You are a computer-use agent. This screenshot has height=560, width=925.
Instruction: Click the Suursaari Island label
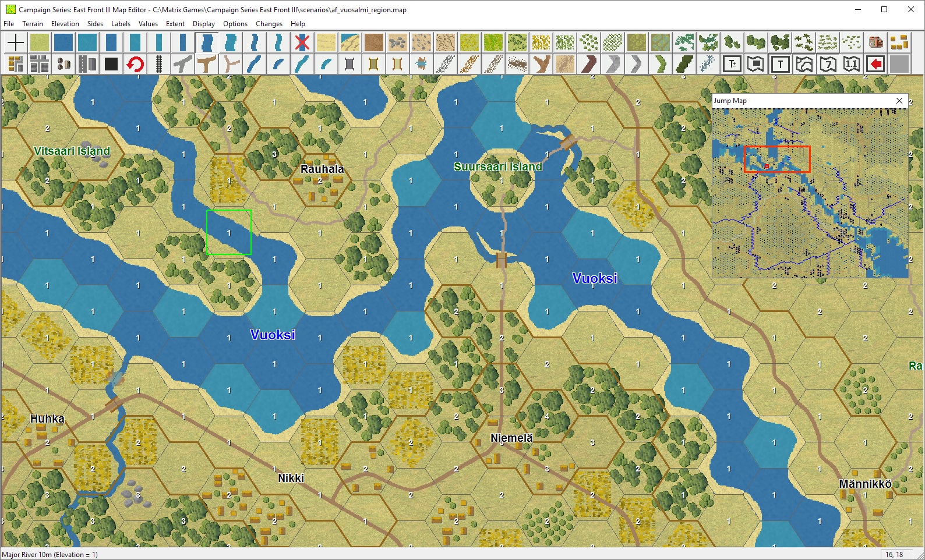tap(498, 166)
